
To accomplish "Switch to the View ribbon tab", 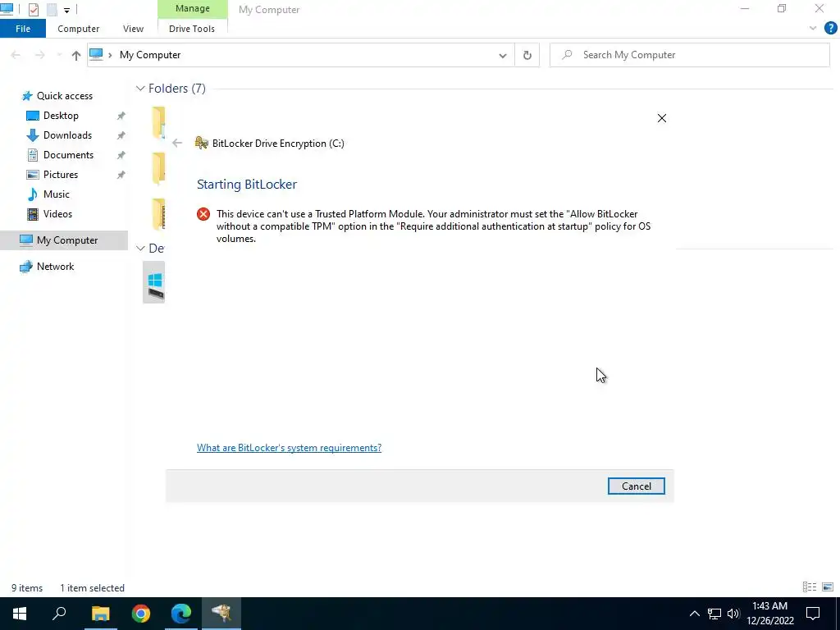I will [x=133, y=29].
